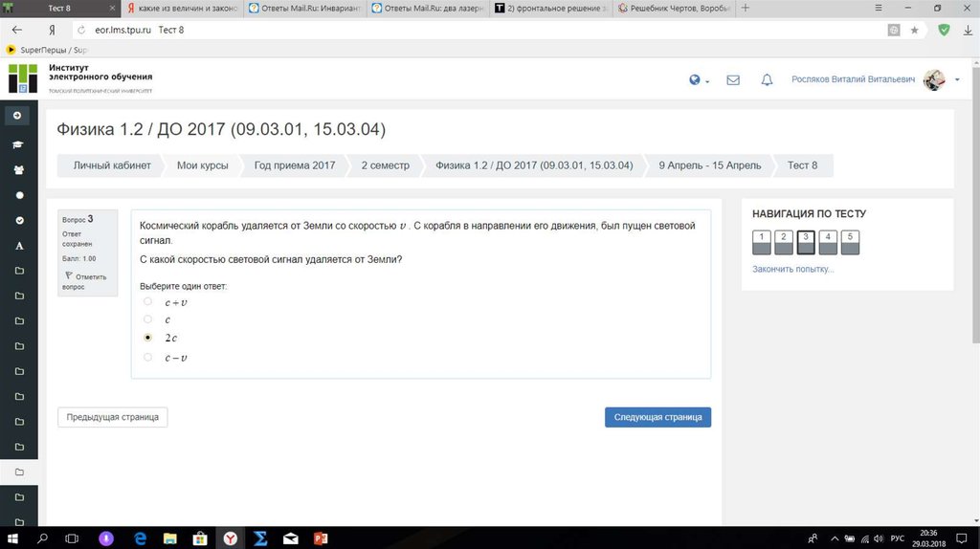Open the checkmark circle sidebar icon
This screenshot has width=980, height=549.
[x=19, y=221]
